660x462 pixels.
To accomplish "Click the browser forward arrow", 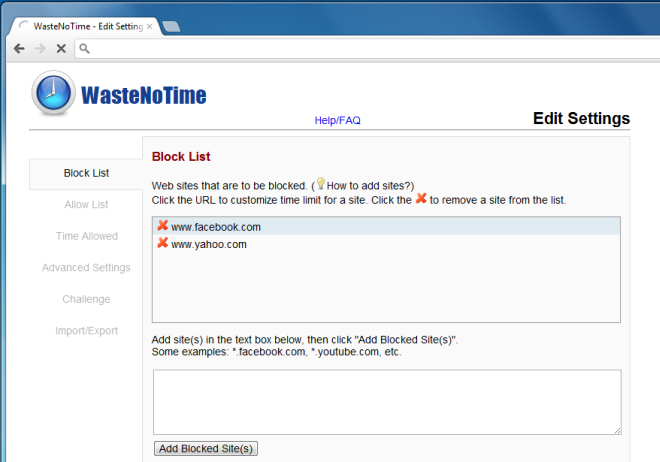I will [40, 49].
